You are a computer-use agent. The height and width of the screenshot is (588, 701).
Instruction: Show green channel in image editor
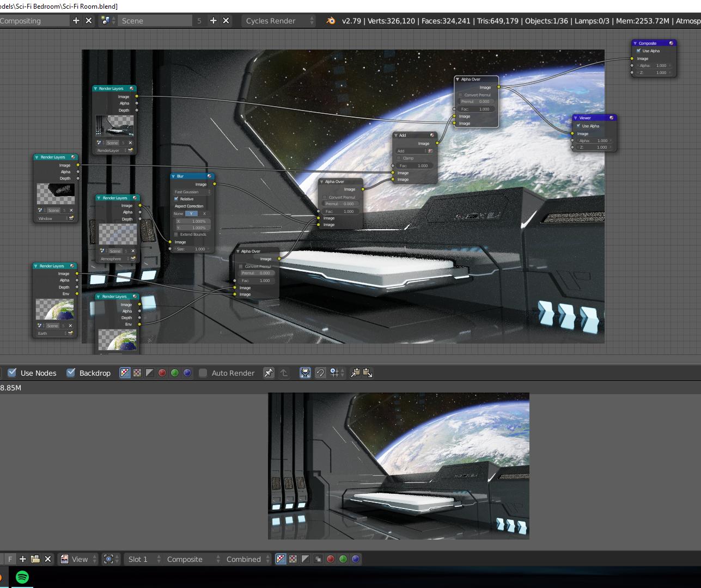point(343,559)
